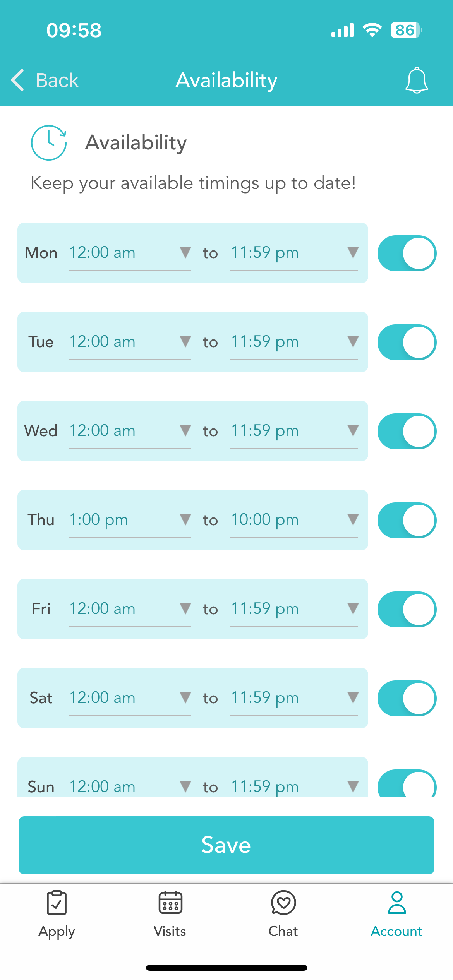Tap the back chevron arrow
453x980 pixels.
click(18, 80)
